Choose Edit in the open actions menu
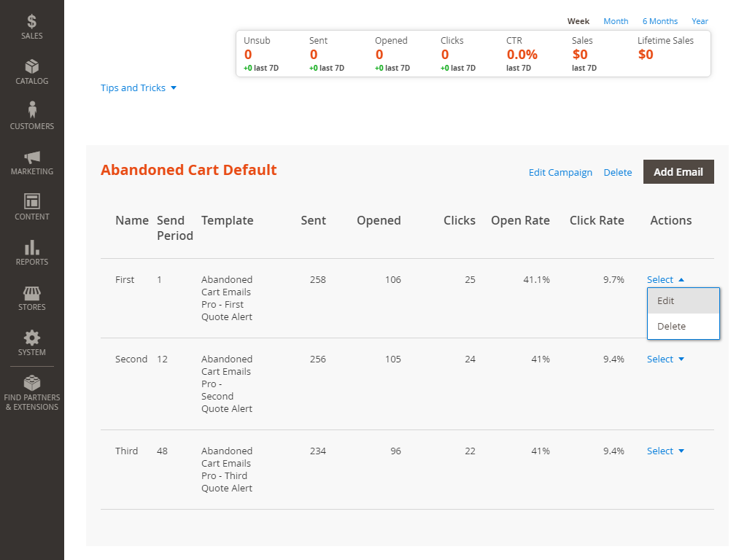This screenshot has height=560, width=747. click(683, 301)
